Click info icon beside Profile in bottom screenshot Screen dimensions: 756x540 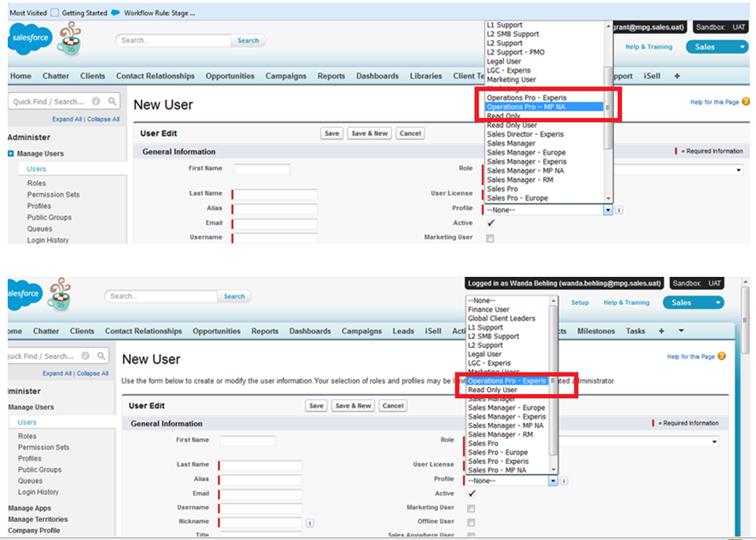point(564,481)
